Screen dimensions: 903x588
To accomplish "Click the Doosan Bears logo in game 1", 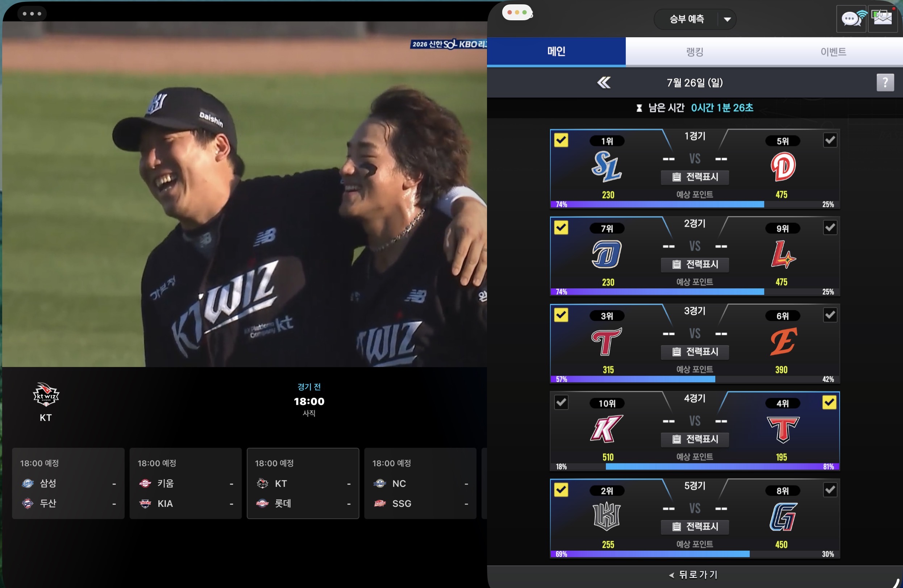I will coord(783,167).
